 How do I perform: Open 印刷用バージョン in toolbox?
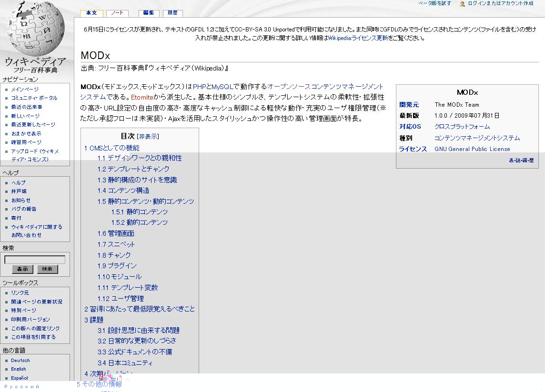(30, 320)
